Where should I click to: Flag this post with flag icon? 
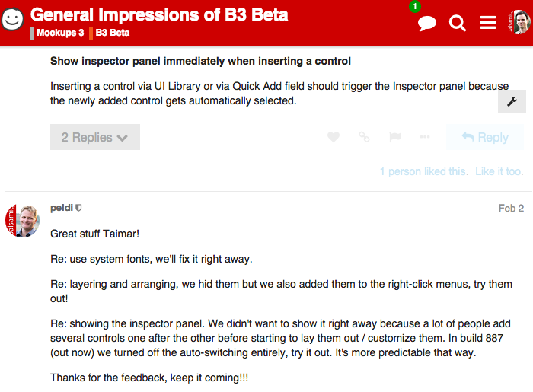[394, 137]
